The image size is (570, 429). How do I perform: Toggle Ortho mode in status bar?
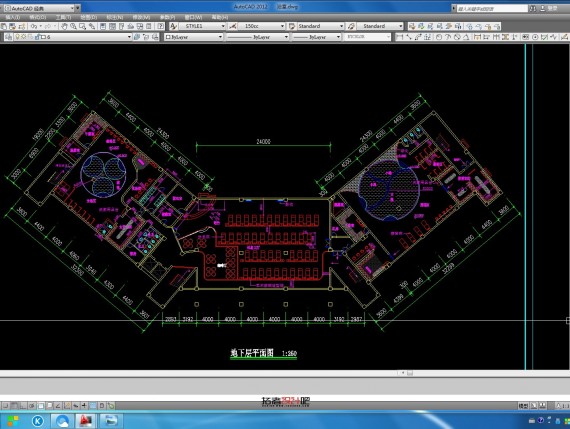(x=23, y=405)
